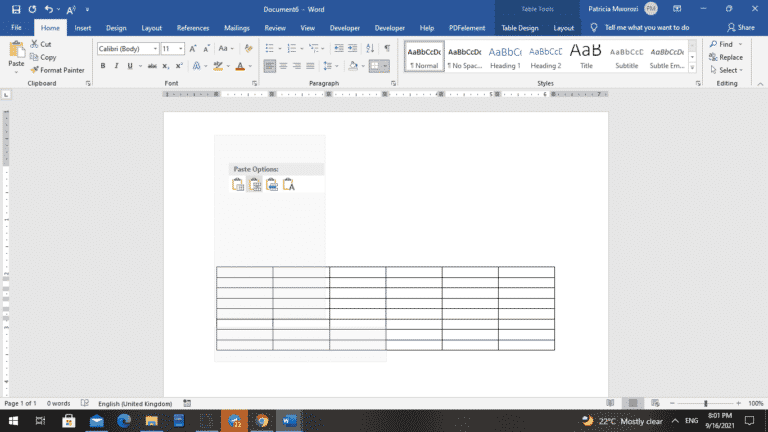768x432 pixels.
Task: Apply superscript formatting
Action: pyautogui.click(x=179, y=66)
